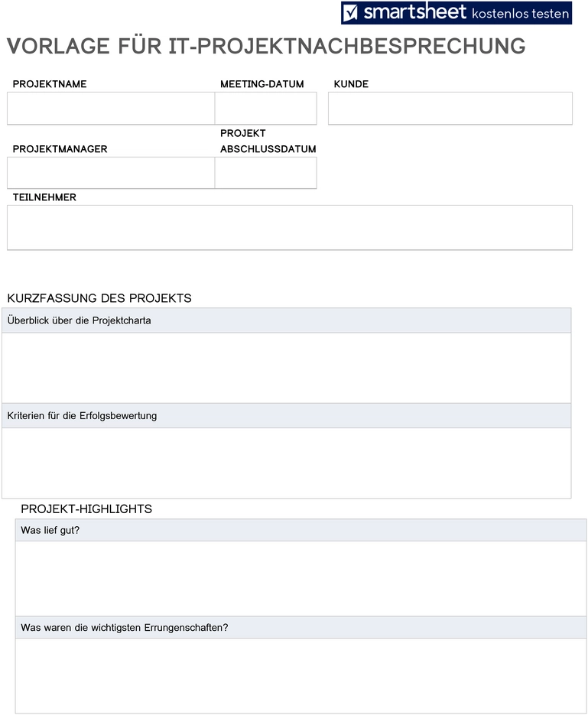Click the text area under Projektcharta overview
Image resolution: width=588 pixels, height=715 pixels.
[x=287, y=368]
